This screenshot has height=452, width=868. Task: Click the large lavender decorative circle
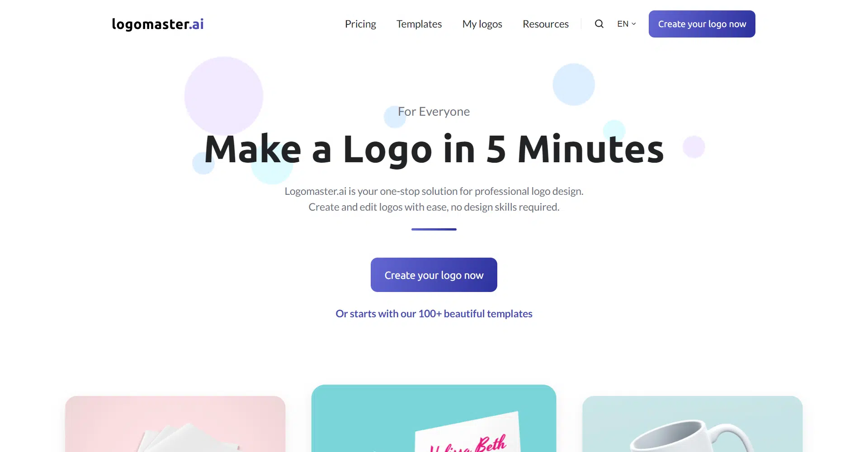[x=224, y=96]
